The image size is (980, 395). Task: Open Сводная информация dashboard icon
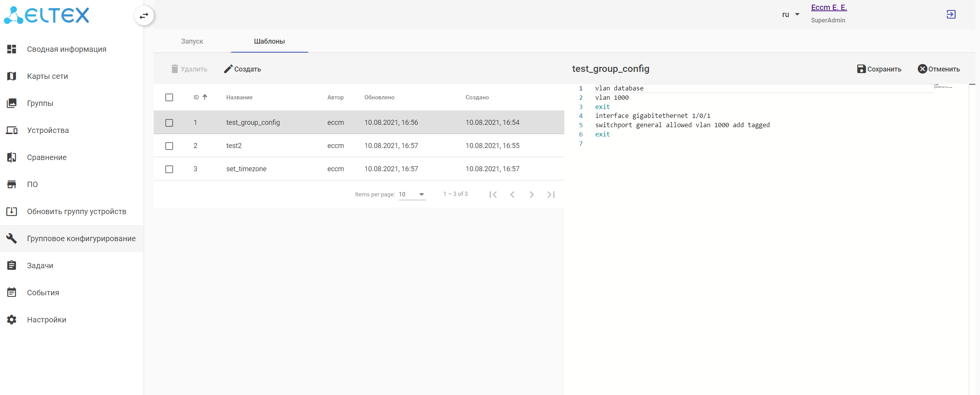(x=12, y=49)
